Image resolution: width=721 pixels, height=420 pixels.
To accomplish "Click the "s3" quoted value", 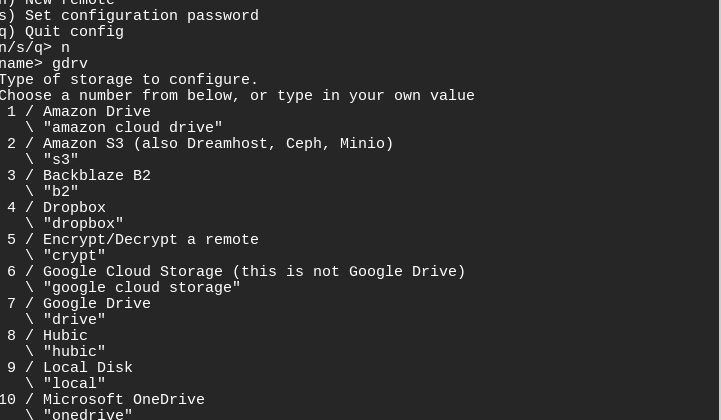I will 61,159.
